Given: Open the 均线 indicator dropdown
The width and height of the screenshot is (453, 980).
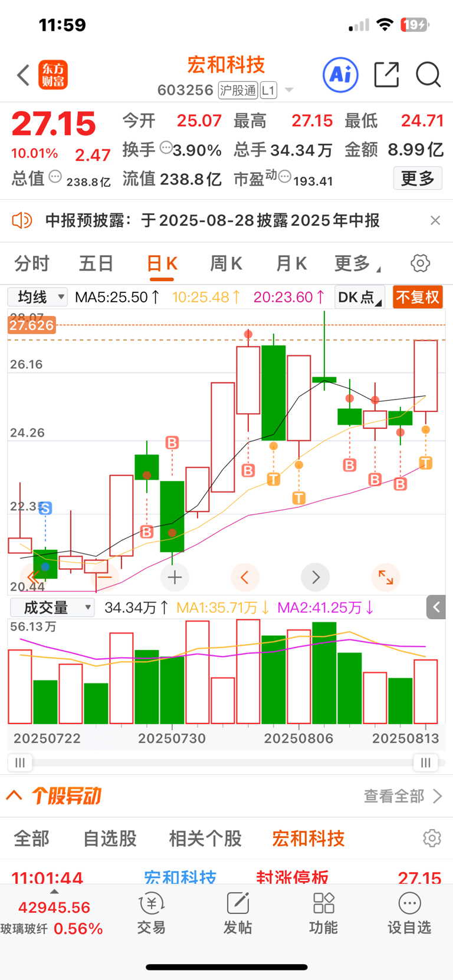Looking at the screenshot, I should [38, 297].
